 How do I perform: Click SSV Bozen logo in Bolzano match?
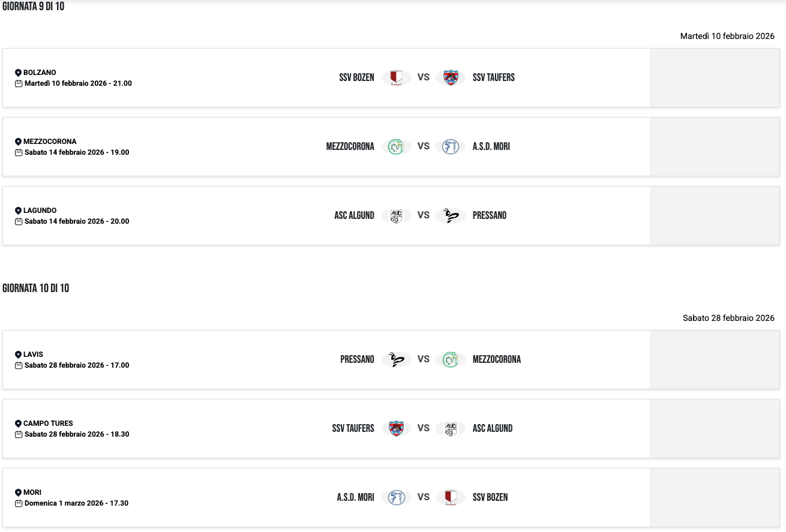396,77
